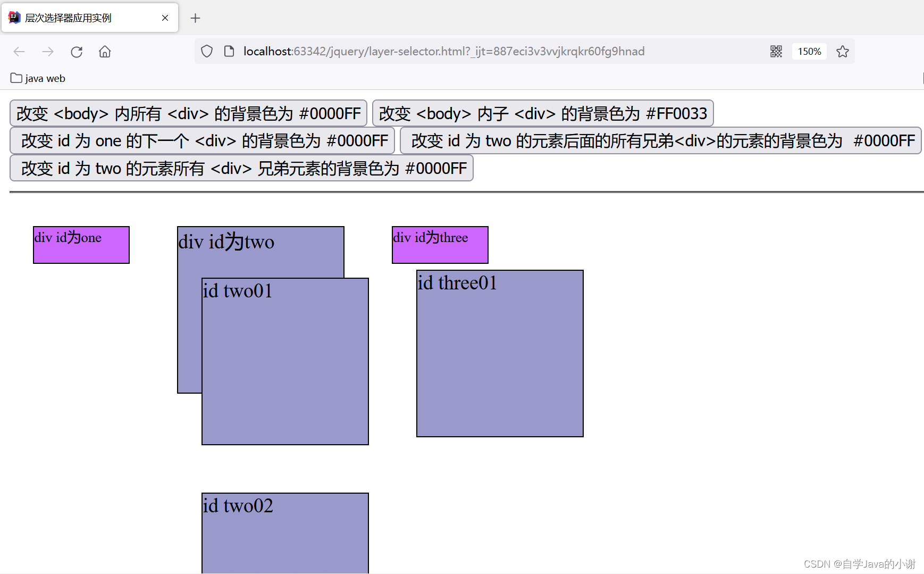Image resolution: width=924 pixels, height=574 pixels.
Task: Click button changing body child divs to #FF0033
Action: tap(543, 113)
